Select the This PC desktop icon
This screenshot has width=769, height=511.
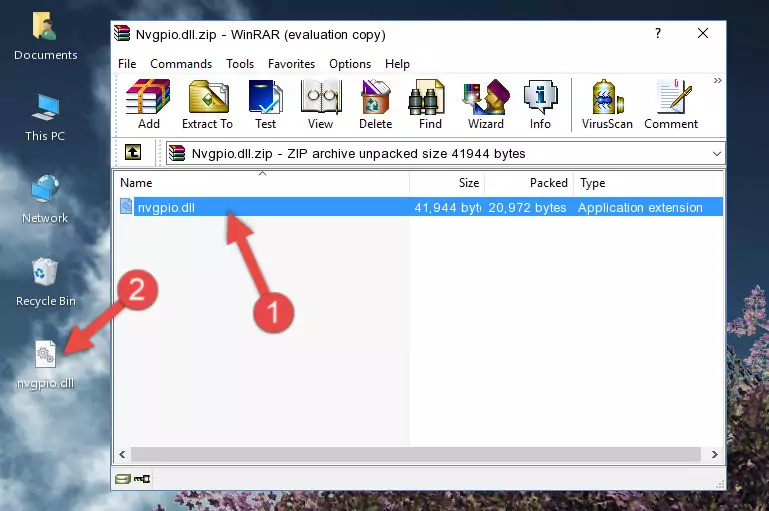click(x=45, y=118)
